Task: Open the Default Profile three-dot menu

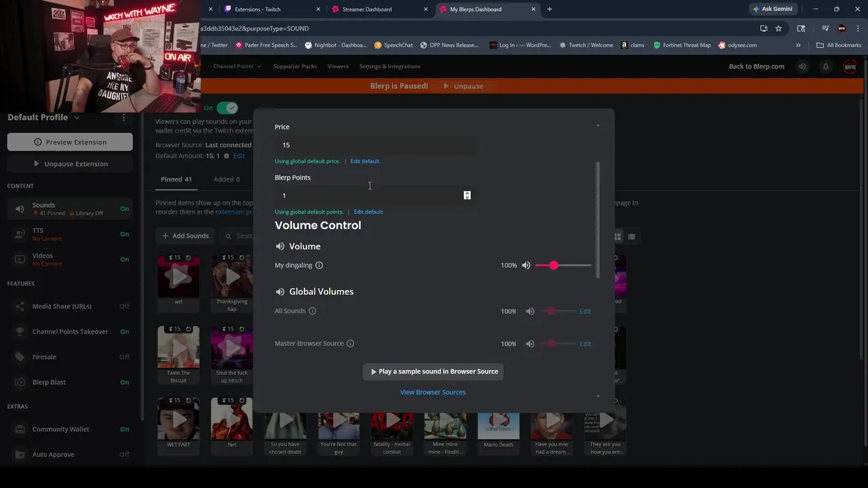Action: click(123, 117)
